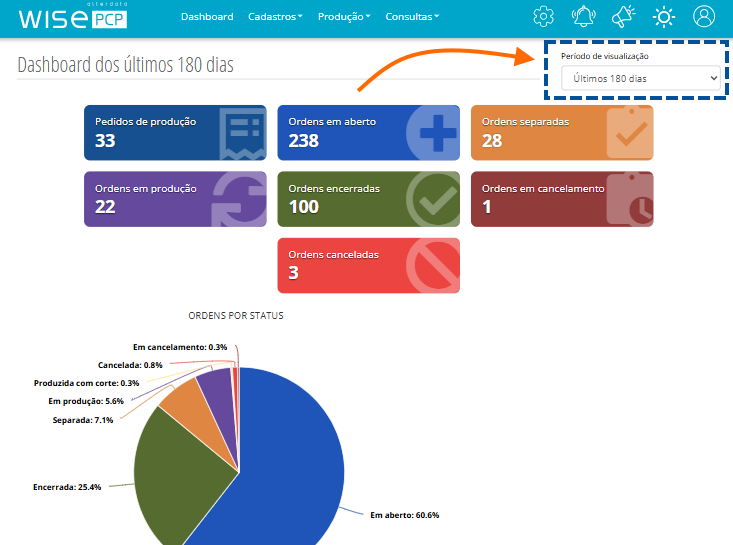Click the megaphone announcements icon

click(x=624, y=17)
